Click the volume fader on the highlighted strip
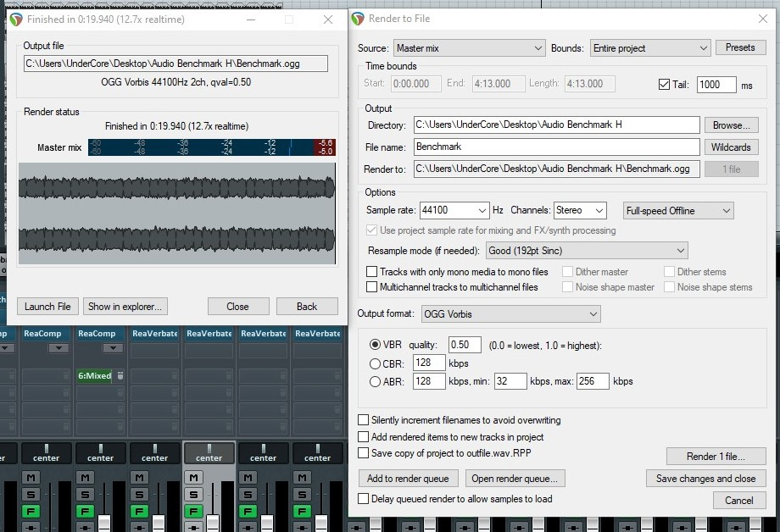780x532 pixels. (x=213, y=523)
